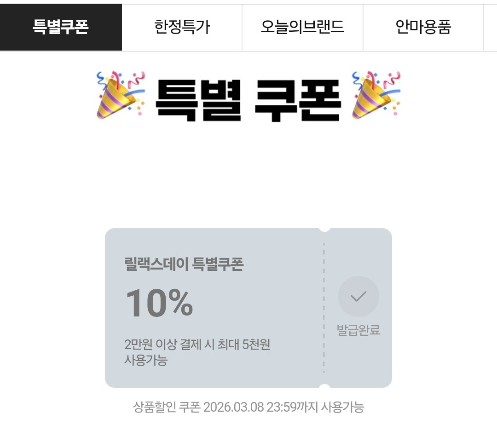Image resolution: width=497 pixels, height=448 pixels.
Task: Tap the 2만원 이상 결제 시 condition line
Action: tap(197, 345)
